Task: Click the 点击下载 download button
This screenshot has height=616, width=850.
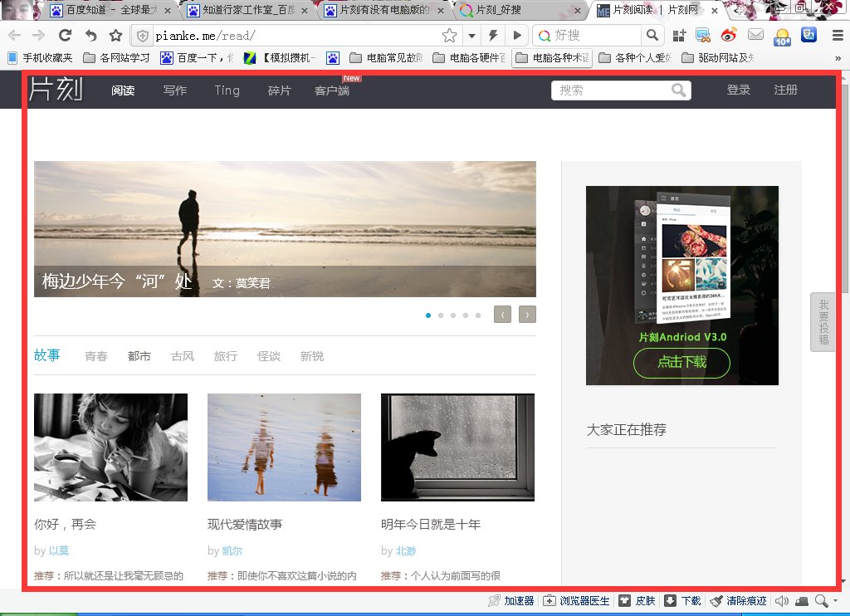Action: [x=681, y=363]
